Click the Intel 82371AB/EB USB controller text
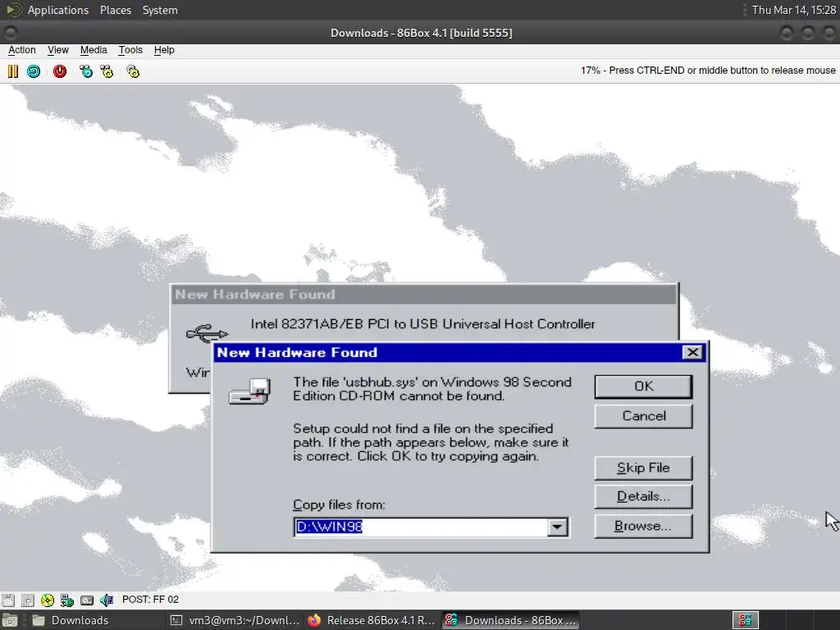 coord(422,324)
